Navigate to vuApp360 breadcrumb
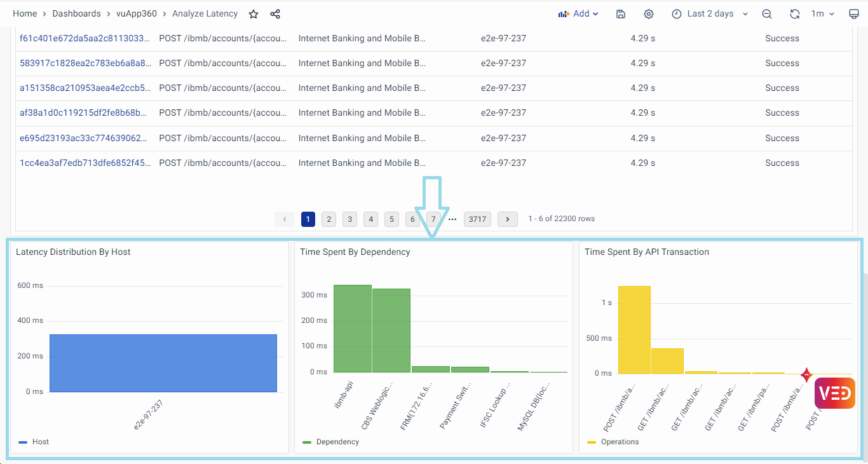Screen dimensions: 868x464 click(x=137, y=14)
